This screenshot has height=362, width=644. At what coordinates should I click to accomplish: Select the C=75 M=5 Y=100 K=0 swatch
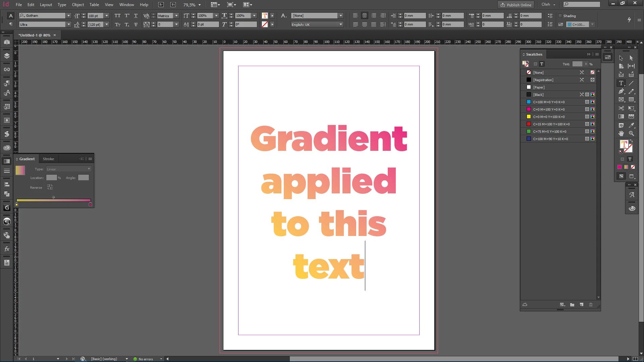549,131
